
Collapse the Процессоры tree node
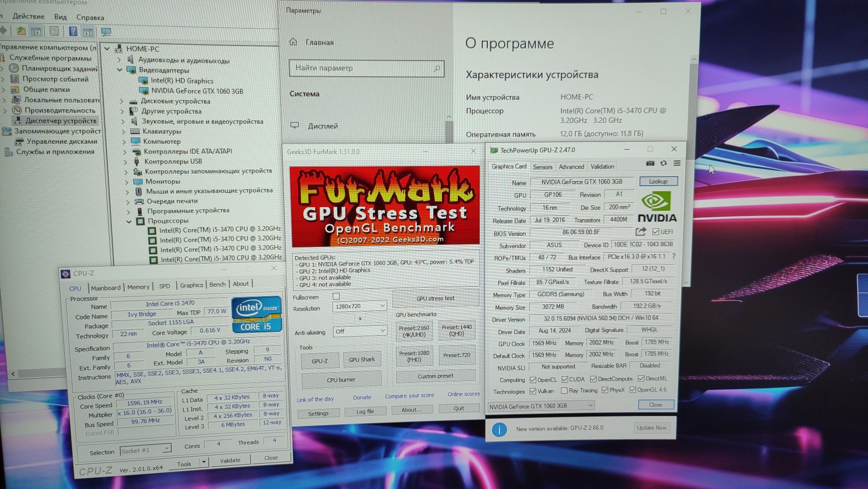pos(129,221)
